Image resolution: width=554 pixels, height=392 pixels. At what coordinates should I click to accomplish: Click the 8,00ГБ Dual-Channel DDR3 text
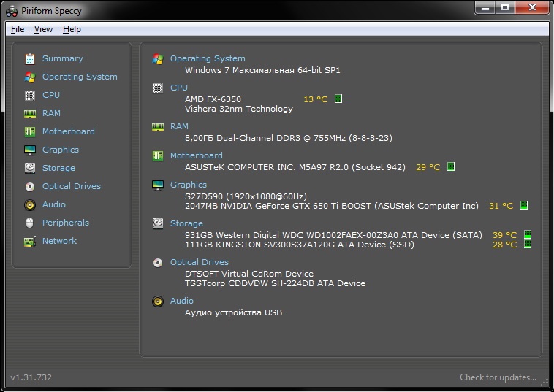pyautogui.click(x=288, y=138)
